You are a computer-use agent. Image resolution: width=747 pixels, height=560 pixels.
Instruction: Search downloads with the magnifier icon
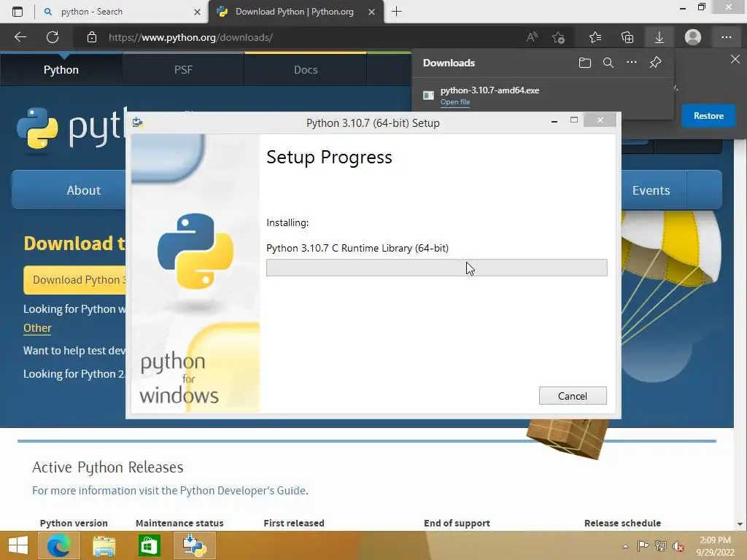coord(608,63)
